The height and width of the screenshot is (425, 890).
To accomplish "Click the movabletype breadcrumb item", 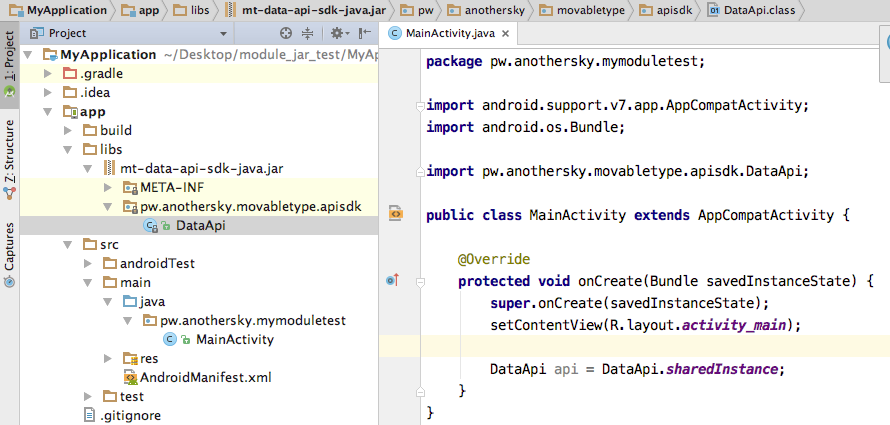I will [582, 10].
